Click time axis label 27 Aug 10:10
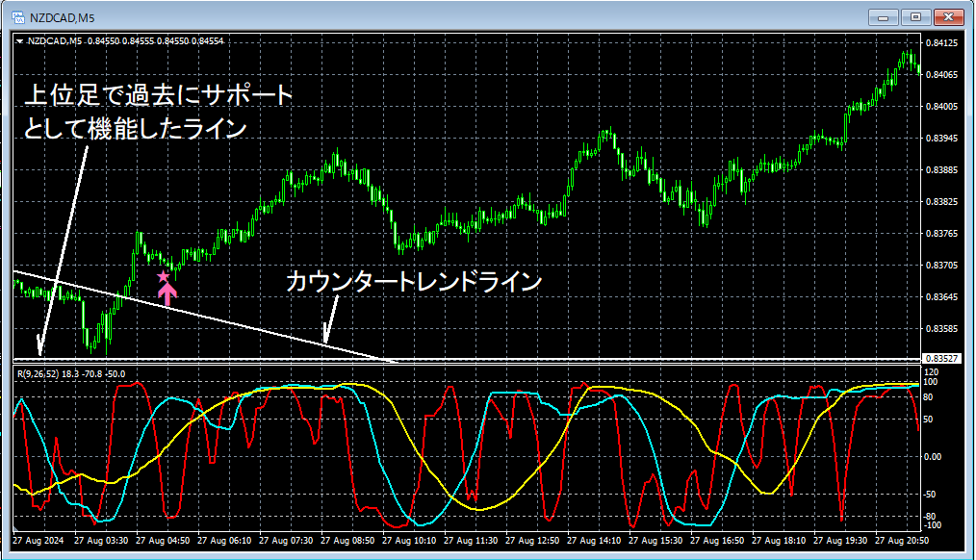Viewport: 976px width, 560px height. [x=409, y=541]
